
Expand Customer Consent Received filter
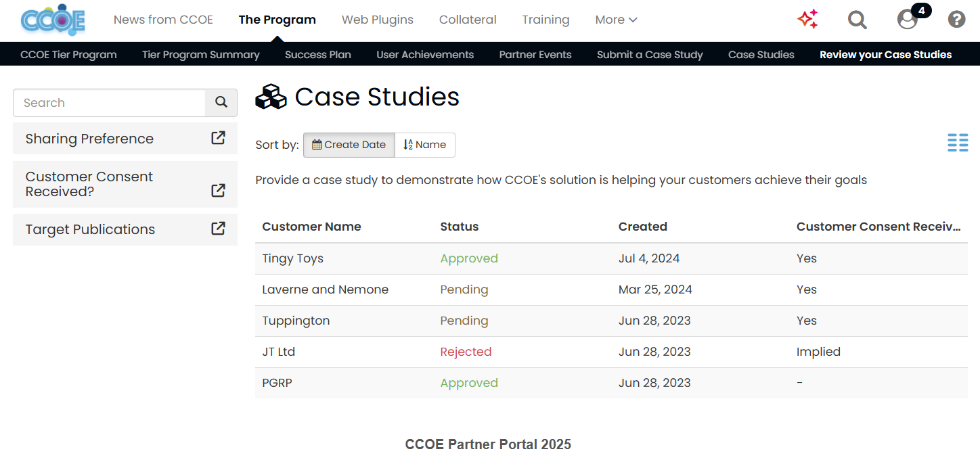tap(125, 184)
